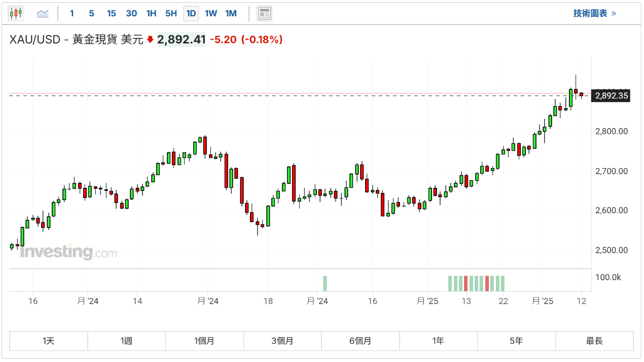The image size is (644, 362).
Task: Click the -5.20 price change value
Action: click(223, 40)
